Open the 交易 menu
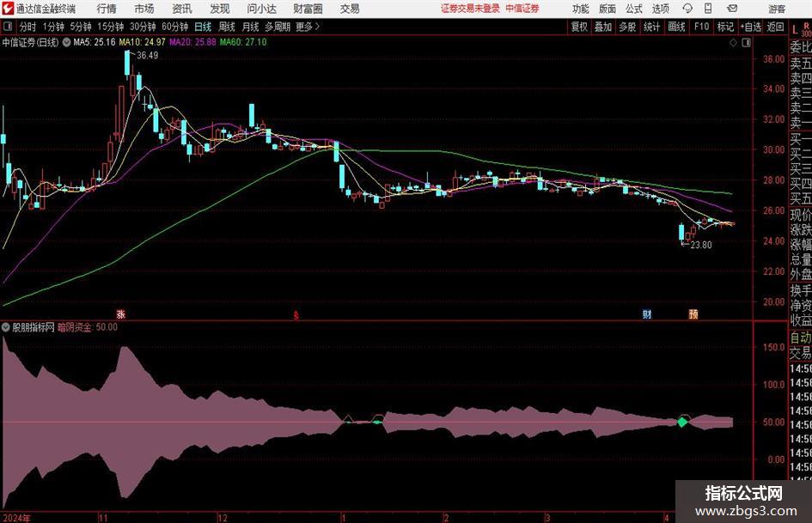This screenshot has height=523, width=812. [x=350, y=9]
